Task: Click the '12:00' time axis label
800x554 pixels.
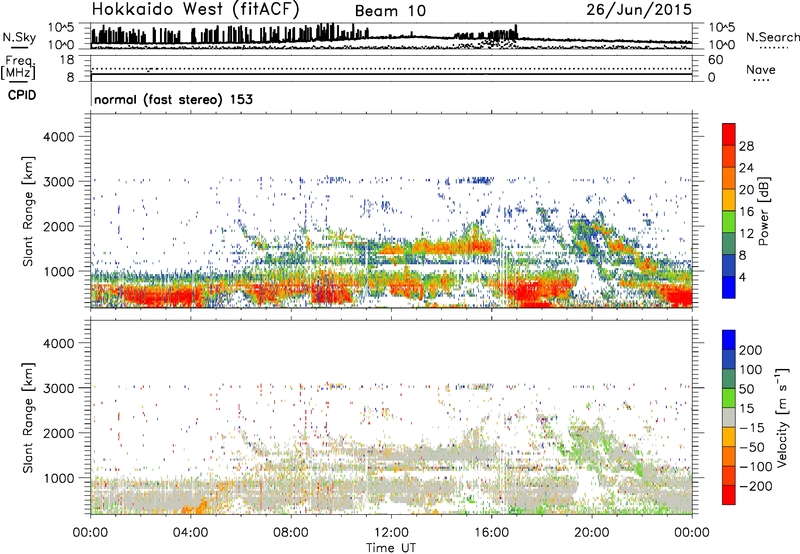Action: (391, 533)
